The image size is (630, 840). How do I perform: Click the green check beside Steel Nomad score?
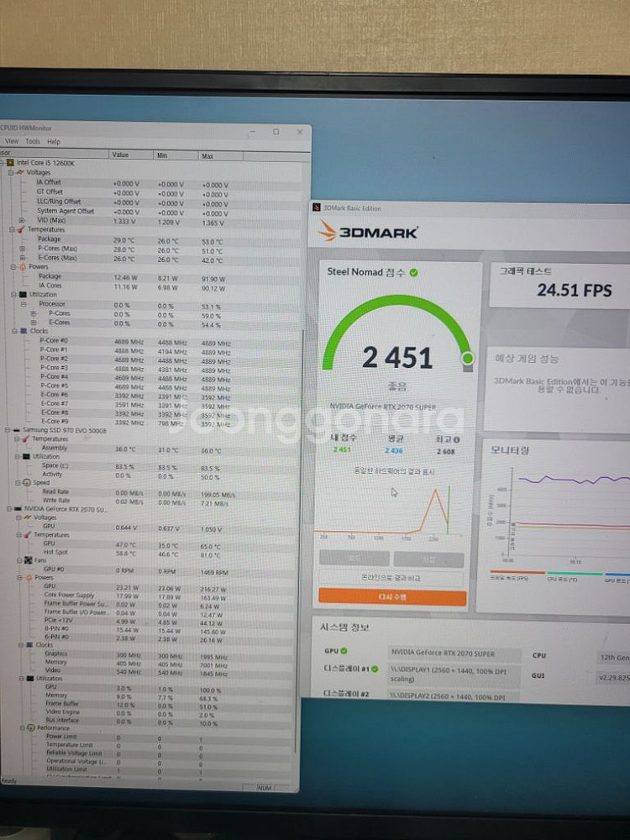coord(413,273)
